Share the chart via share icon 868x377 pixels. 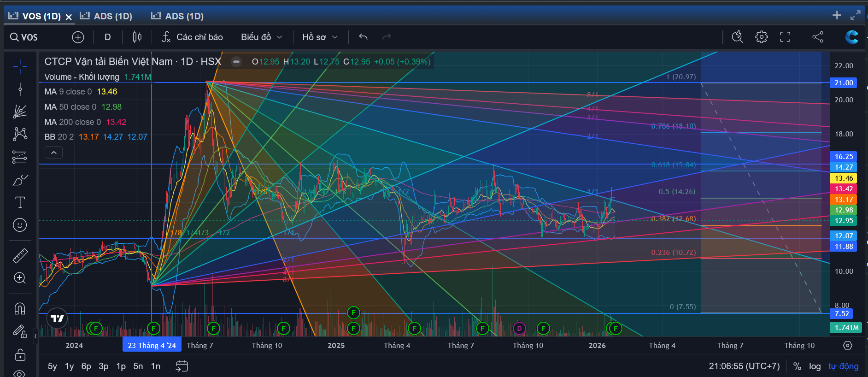[818, 37]
